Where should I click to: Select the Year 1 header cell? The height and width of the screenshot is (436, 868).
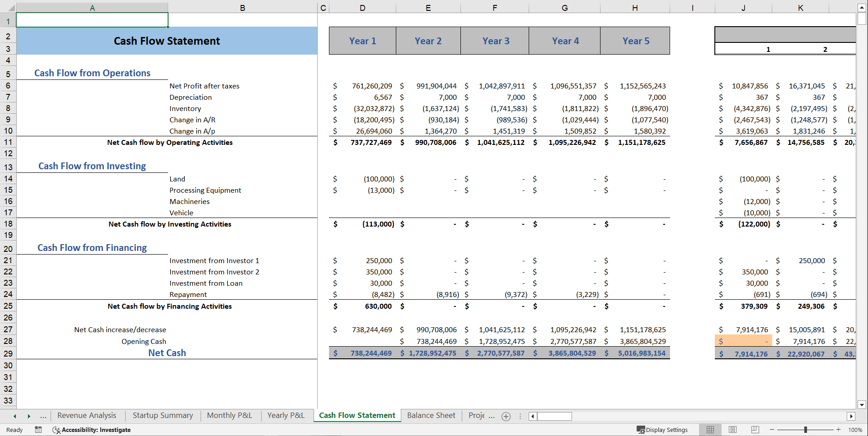coord(362,41)
